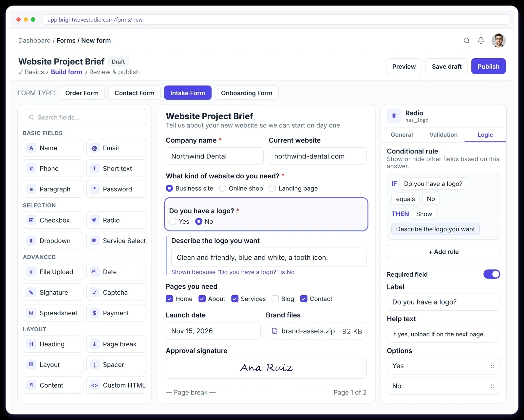This screenshot has width=524, height=420.
Task: Add an Email field from palette
Action: (x=116, y=148)
